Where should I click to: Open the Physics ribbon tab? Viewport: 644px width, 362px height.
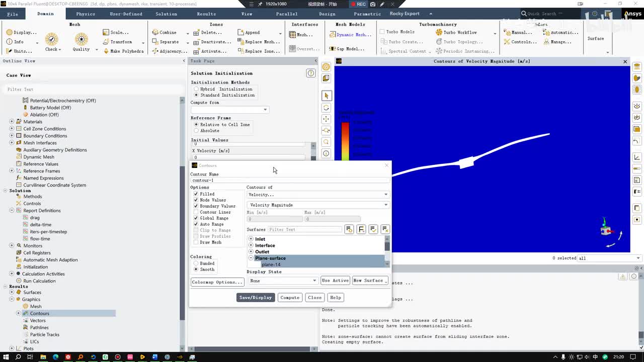(86, 14)
